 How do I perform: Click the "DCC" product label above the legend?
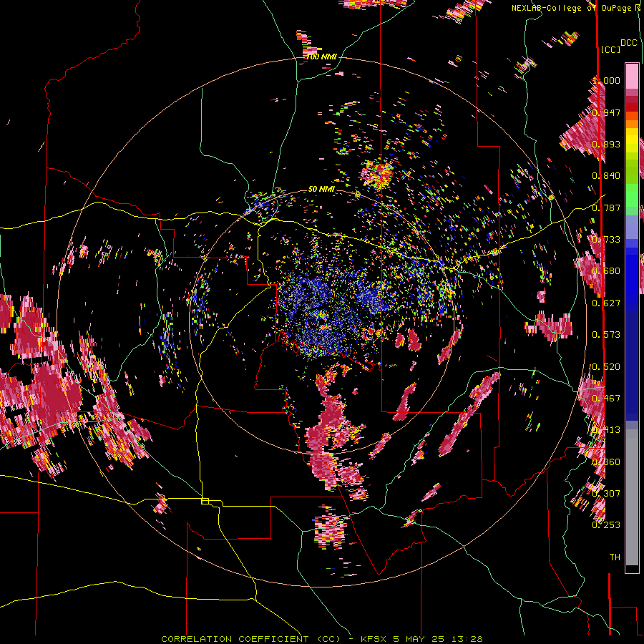628,42
